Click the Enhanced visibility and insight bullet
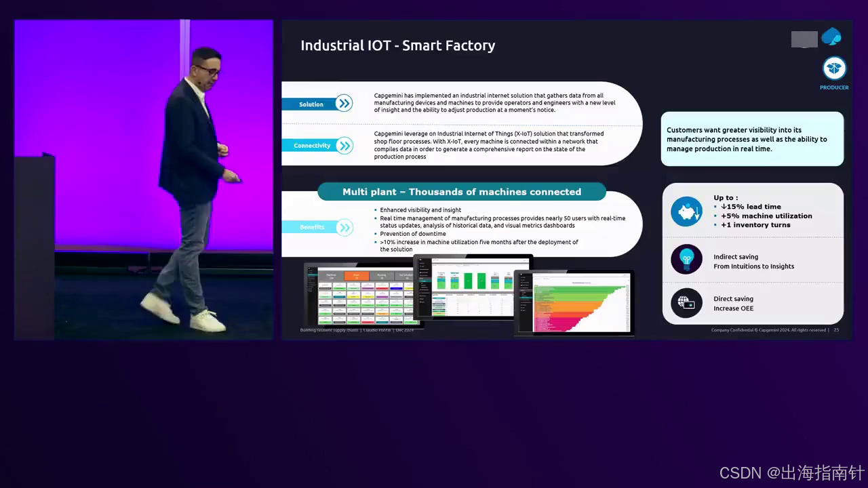This screenshot has height=488, width=868. (x=420, y=210)
